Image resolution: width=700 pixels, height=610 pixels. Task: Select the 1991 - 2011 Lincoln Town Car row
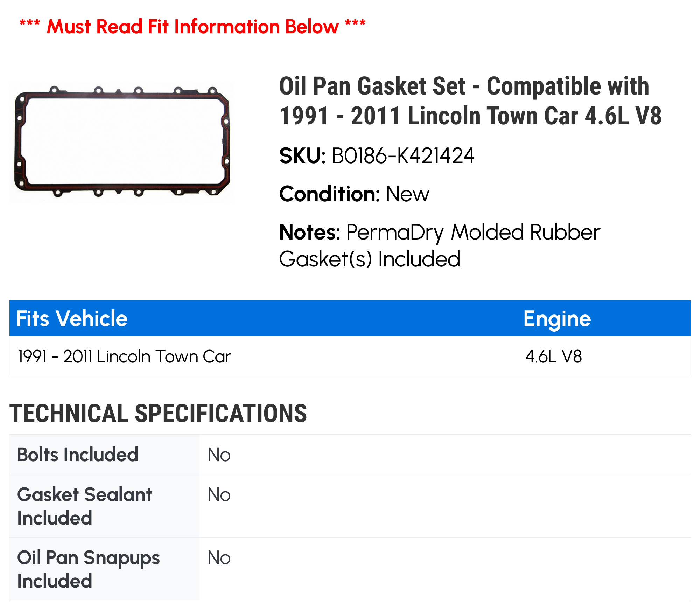(x=350, y=356)
